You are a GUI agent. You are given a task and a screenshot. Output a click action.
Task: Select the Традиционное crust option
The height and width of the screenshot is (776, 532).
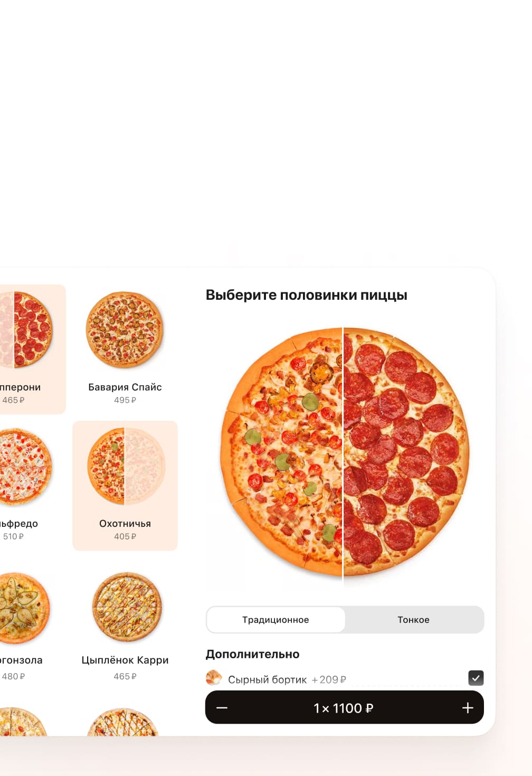(275, 620)
